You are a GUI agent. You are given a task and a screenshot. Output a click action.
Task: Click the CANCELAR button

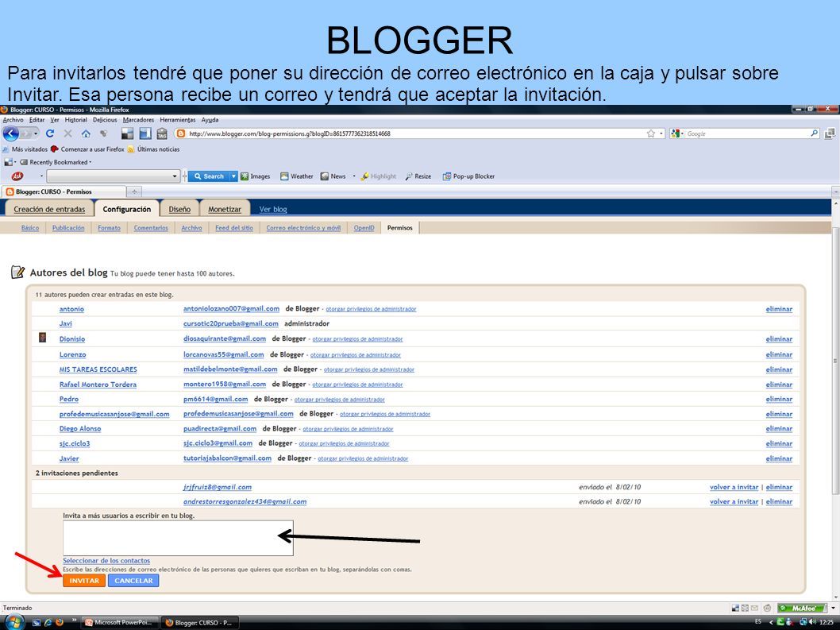[133, 581]
